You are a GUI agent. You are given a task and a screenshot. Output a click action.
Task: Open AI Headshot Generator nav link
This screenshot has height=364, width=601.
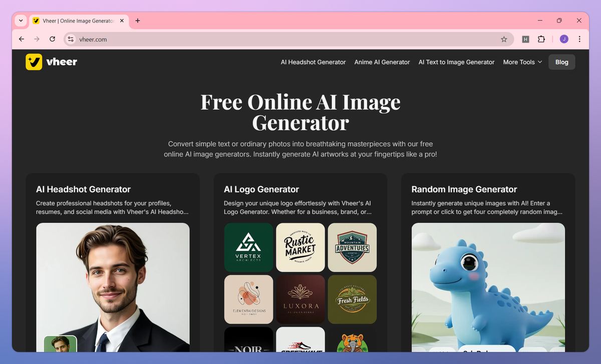(x=313, y=62)
